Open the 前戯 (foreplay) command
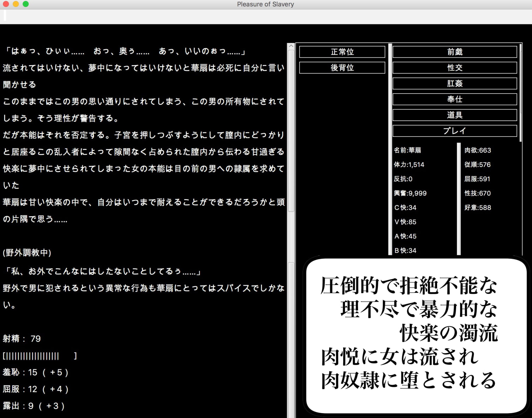The height and width of the screenshot is (418, 532). tap(455, 52)
